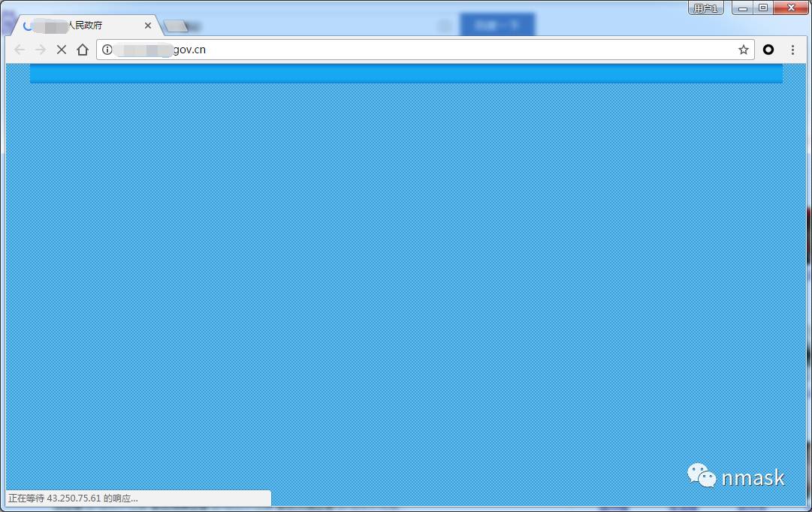The image size is (812, 512).
Task: Click the 用户1 profile button
Action: [705, 8]
